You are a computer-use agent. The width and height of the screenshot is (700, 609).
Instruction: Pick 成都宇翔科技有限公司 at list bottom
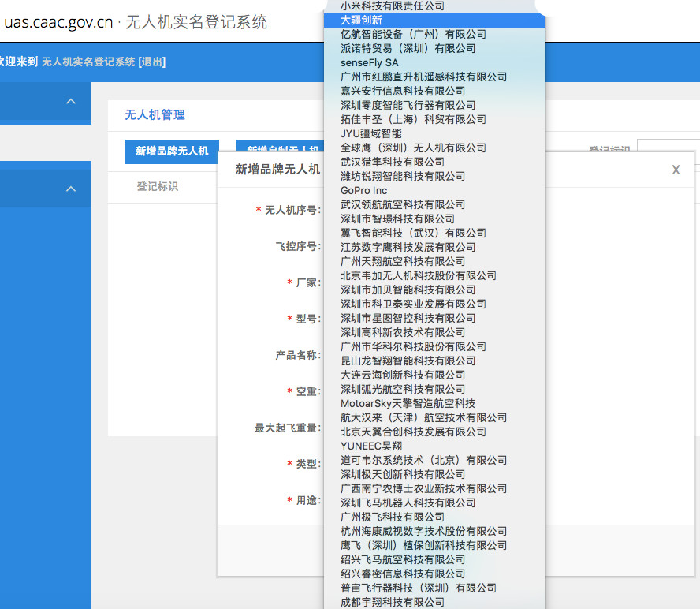tap(393, 602)
